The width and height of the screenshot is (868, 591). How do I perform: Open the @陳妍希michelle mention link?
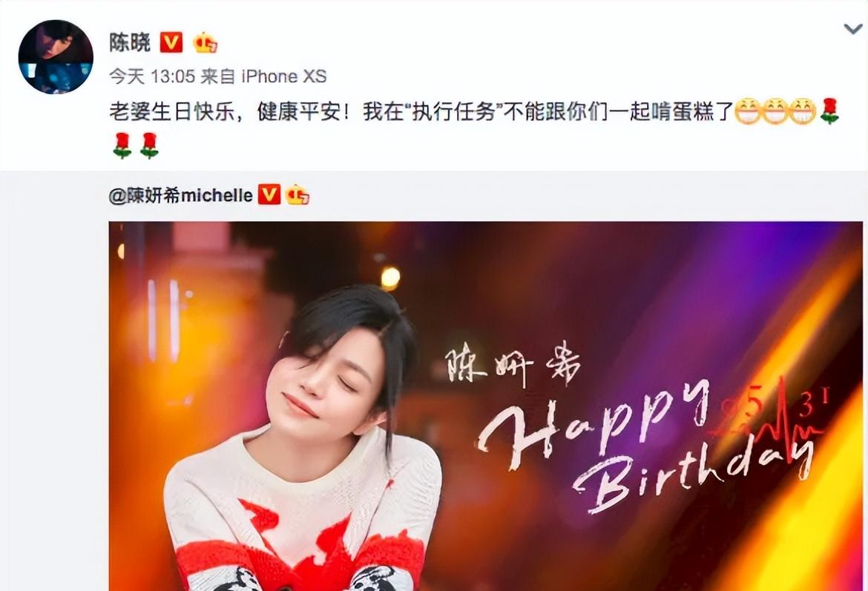tap(180, 195)
